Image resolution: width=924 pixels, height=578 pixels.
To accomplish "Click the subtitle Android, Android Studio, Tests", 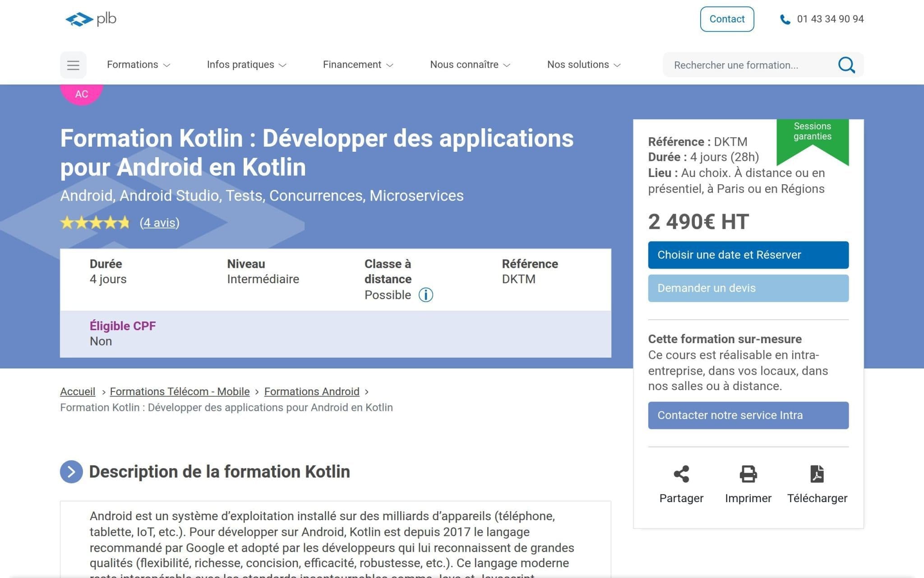I will pos(262,196).
